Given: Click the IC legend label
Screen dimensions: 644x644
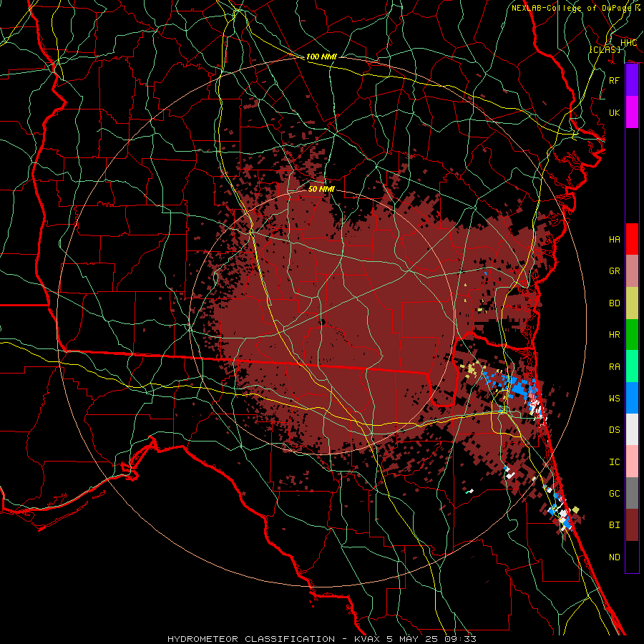Looking at the screenshot, I should pos(615,462).
